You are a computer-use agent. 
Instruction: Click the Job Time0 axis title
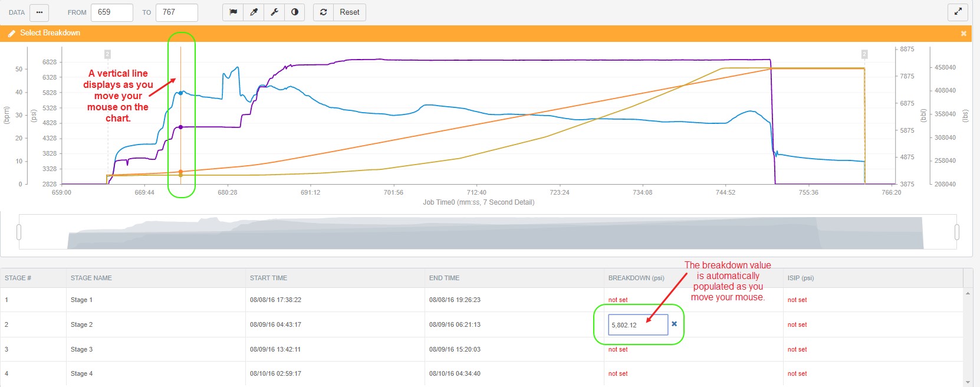pos(478,202)
